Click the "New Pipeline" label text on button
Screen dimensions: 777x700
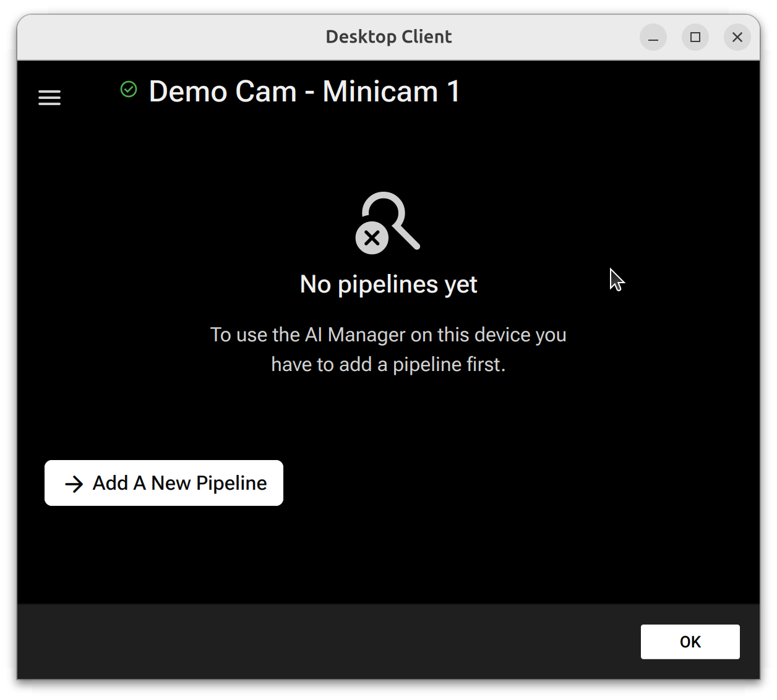click(x=209, y=483)
